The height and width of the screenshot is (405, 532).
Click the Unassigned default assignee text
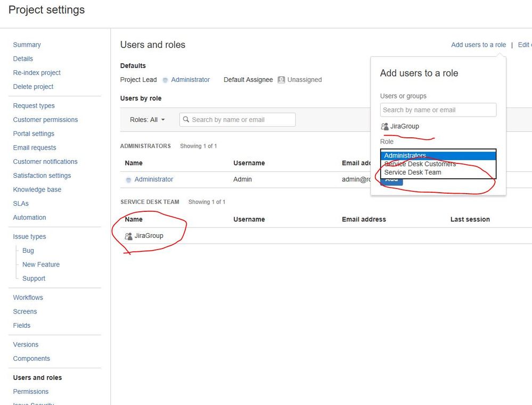305,80
